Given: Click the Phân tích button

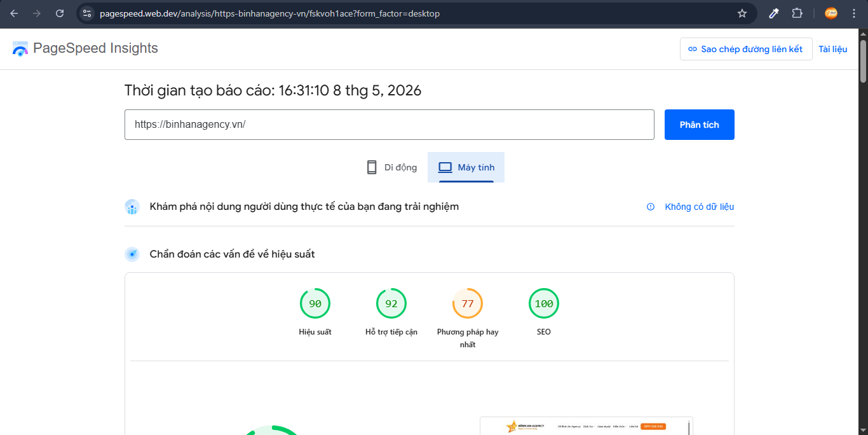Looking at the screenshot, I should 699,125.
